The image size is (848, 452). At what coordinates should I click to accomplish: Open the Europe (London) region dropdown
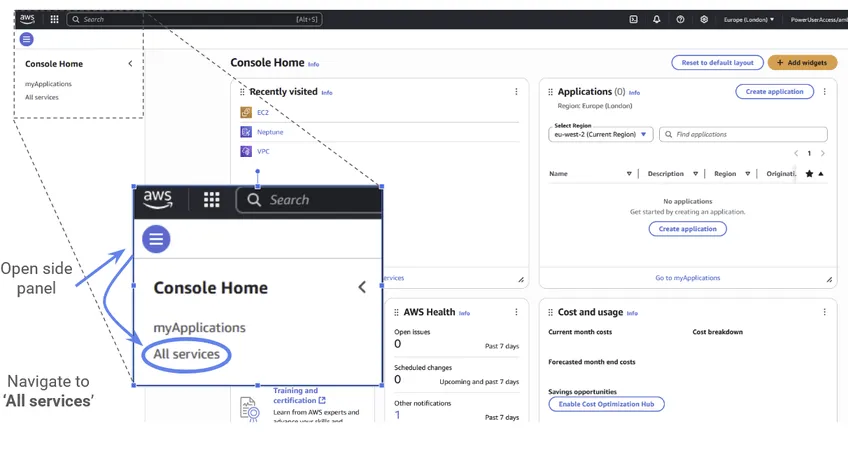748,19
